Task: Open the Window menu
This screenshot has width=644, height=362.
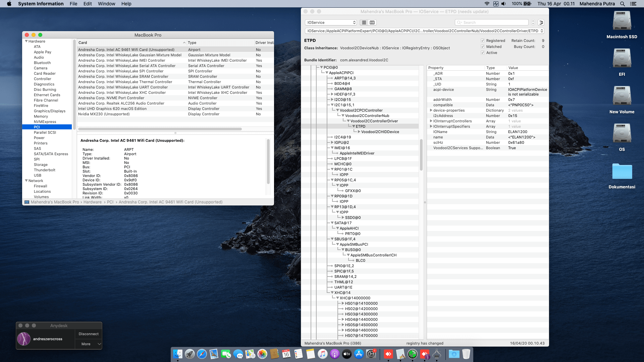Action: pos(106,4)
